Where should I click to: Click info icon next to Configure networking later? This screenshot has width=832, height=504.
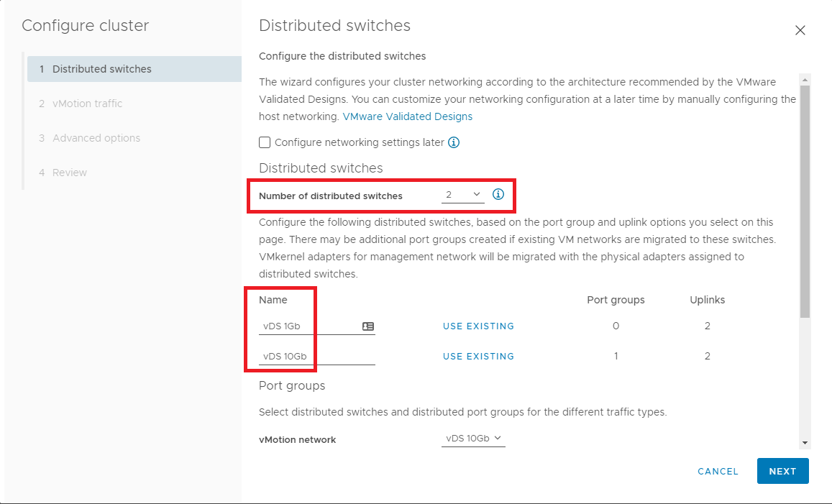click(454, 142)
